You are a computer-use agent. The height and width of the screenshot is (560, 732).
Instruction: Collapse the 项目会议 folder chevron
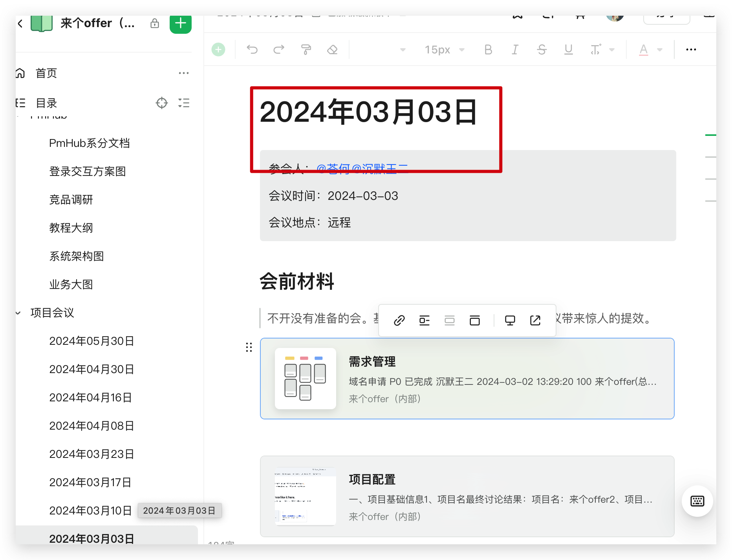pos(18,313)
